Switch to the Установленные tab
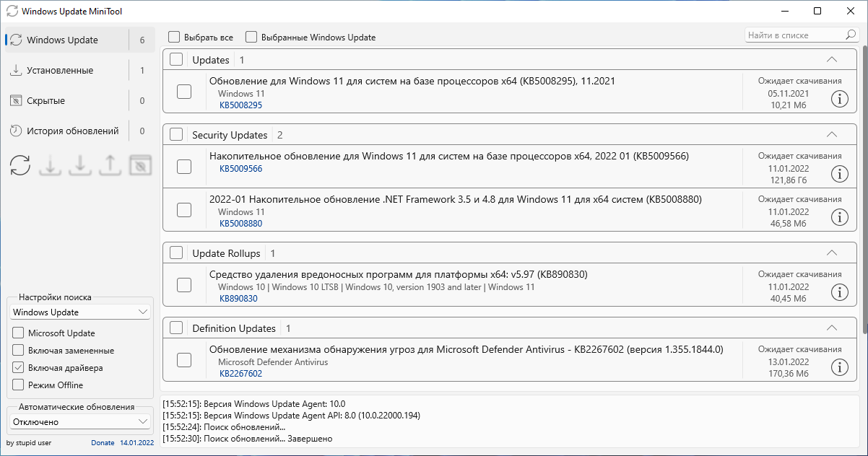 coord(60,71)
